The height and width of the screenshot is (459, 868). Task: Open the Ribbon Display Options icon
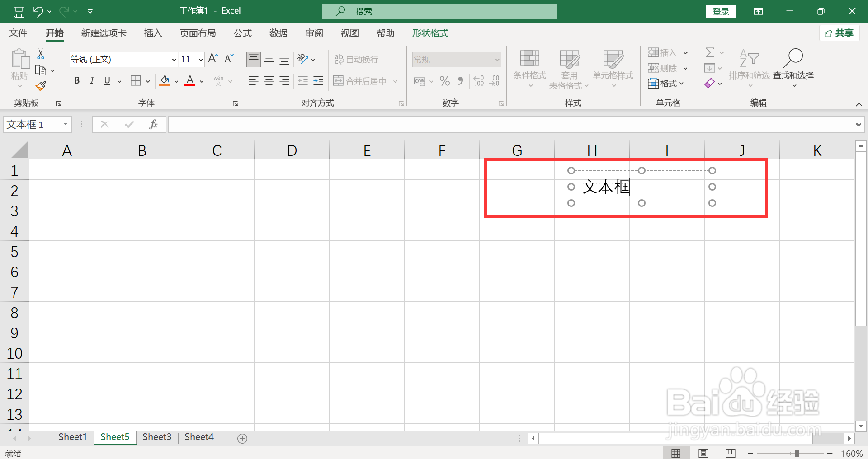pos(758,12)
